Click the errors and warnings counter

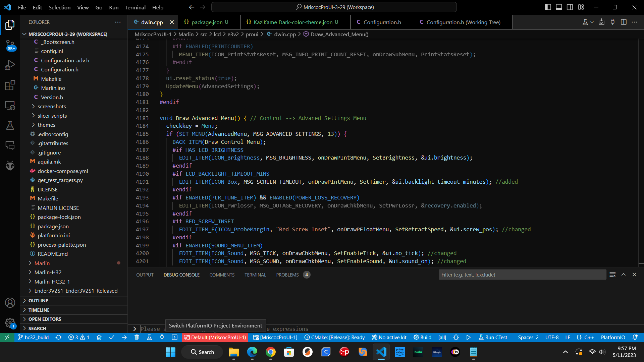click(79, 337)
